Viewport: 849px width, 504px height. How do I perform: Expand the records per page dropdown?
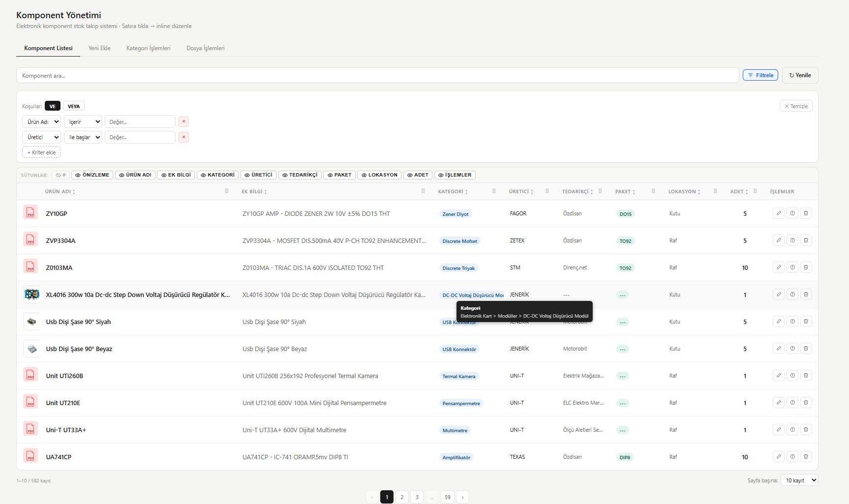click(799, 480)
